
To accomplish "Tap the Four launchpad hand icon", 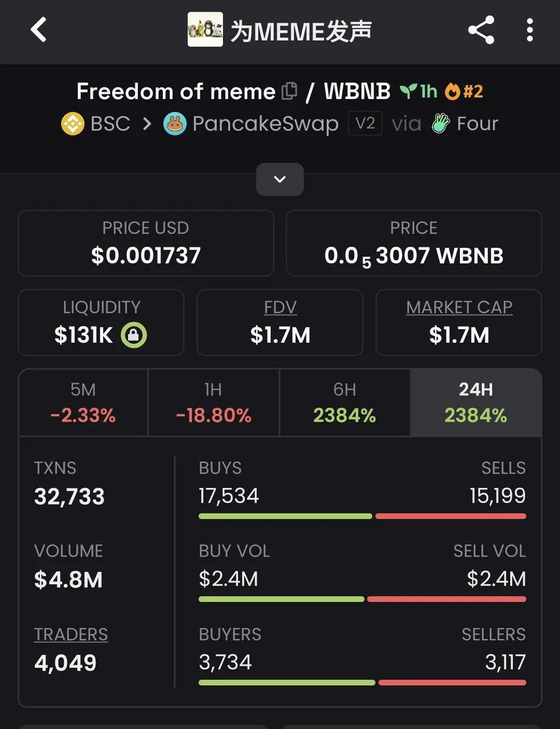I will [440, 124].
